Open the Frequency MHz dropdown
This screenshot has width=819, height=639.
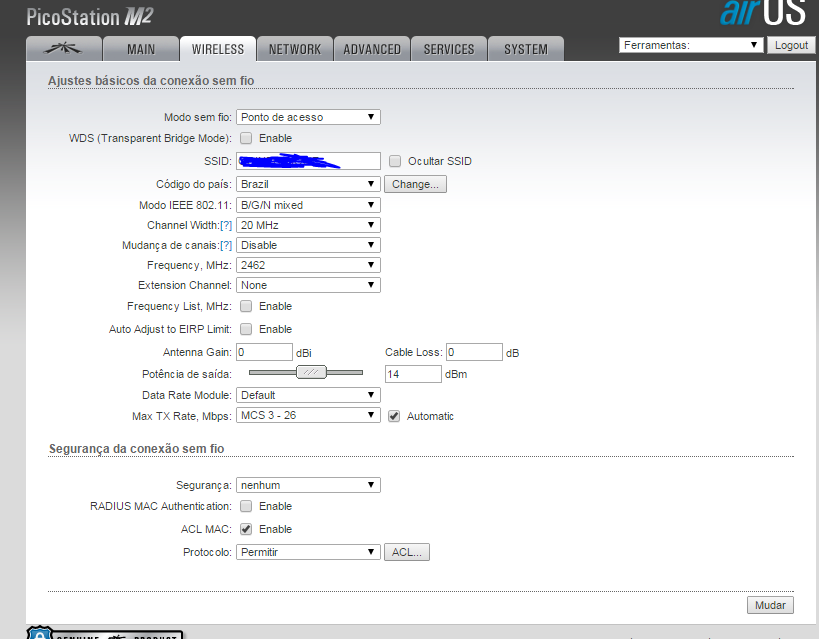(308, 265)
